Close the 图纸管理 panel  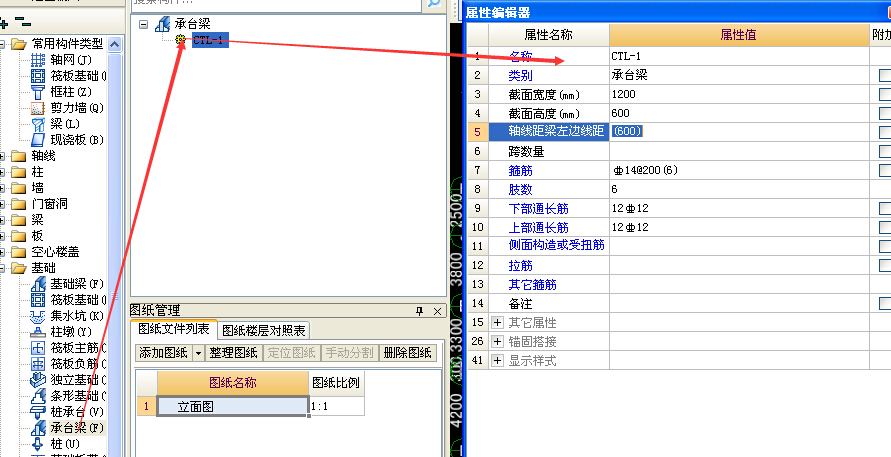[x=437, y=311]
